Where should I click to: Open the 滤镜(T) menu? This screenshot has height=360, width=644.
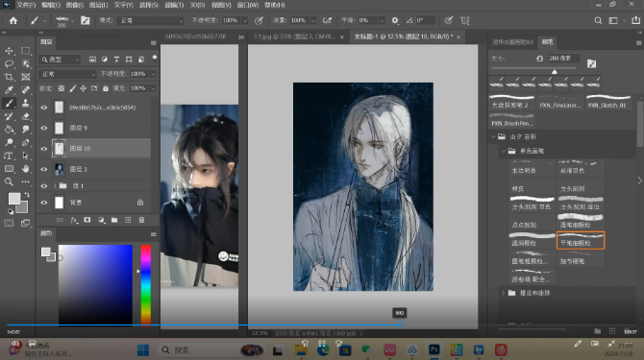click(174, 5)
